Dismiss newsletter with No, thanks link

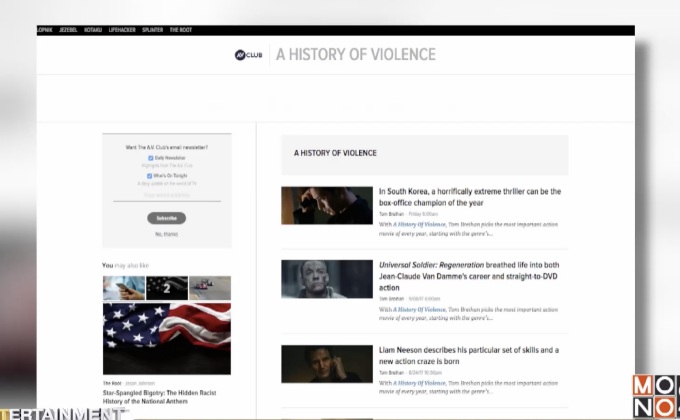click(166, 234)
